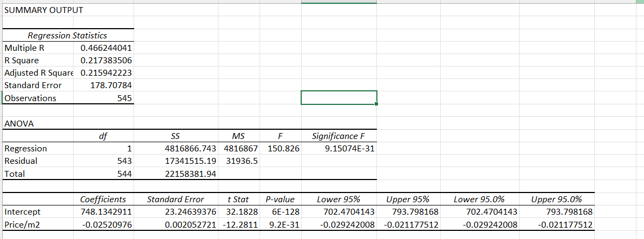Viewport: 644px width, 239px height.
Task: Click the P-value column header
Action: pos(280,200)
